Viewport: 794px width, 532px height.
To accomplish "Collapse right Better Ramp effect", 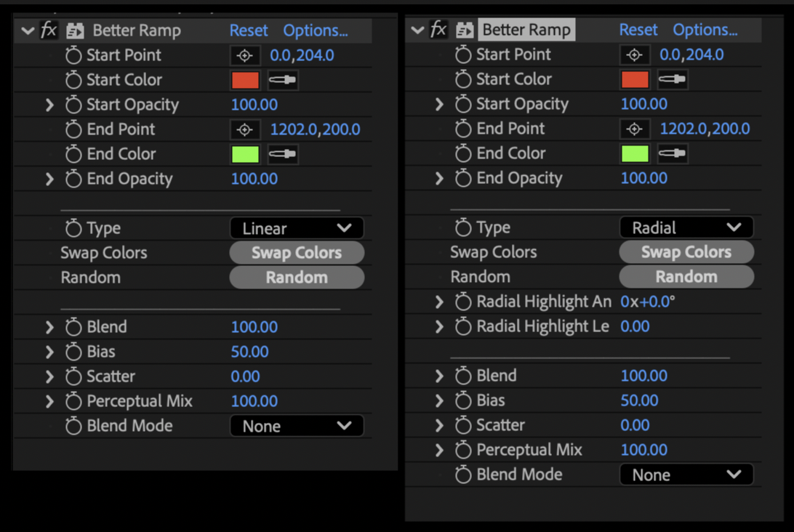I will pos(418,30).
